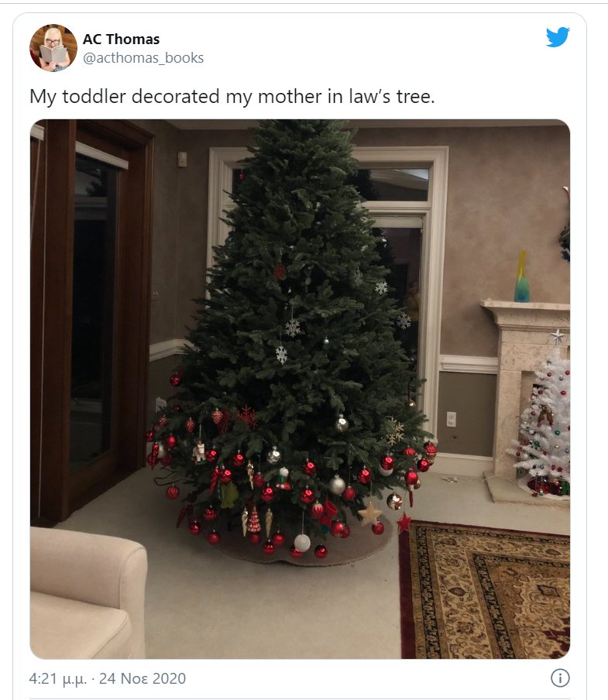Screen dimensions: 608x700
Task: Click the Twitter bird logo
Action: 557,37
